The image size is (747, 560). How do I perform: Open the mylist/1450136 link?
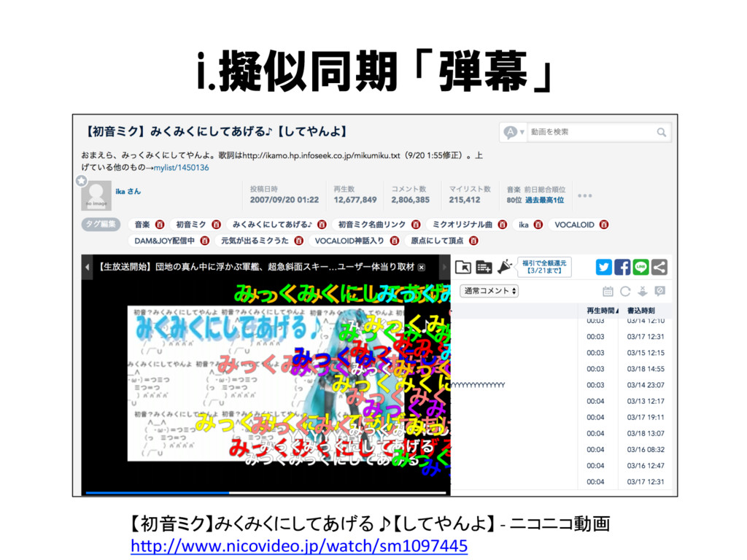(181, 168)
